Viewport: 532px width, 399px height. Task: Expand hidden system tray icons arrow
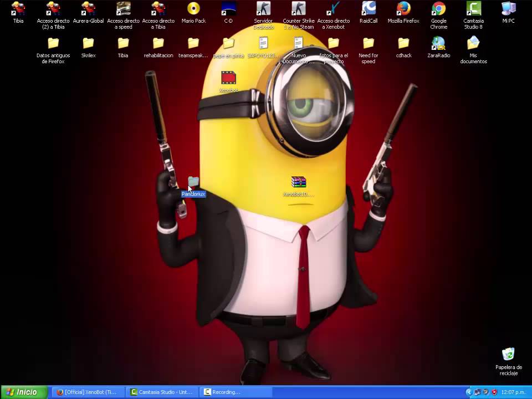click(469, 392)
